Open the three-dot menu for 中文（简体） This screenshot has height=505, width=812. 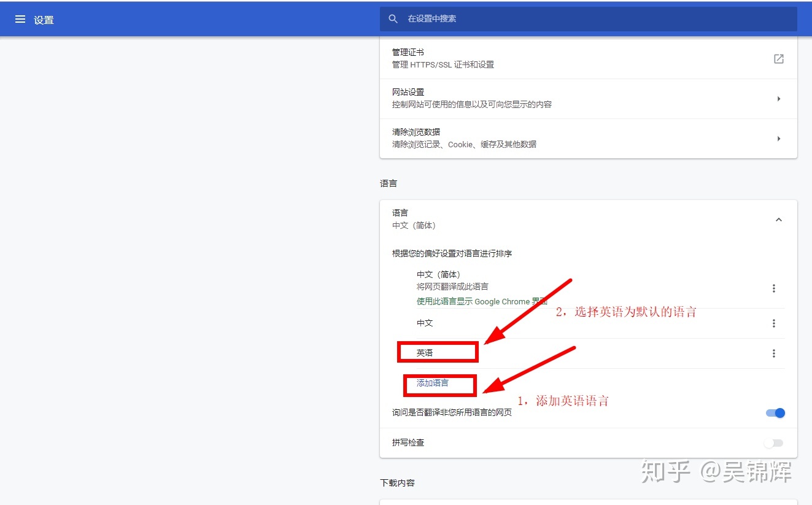click(x=774, y=288)
